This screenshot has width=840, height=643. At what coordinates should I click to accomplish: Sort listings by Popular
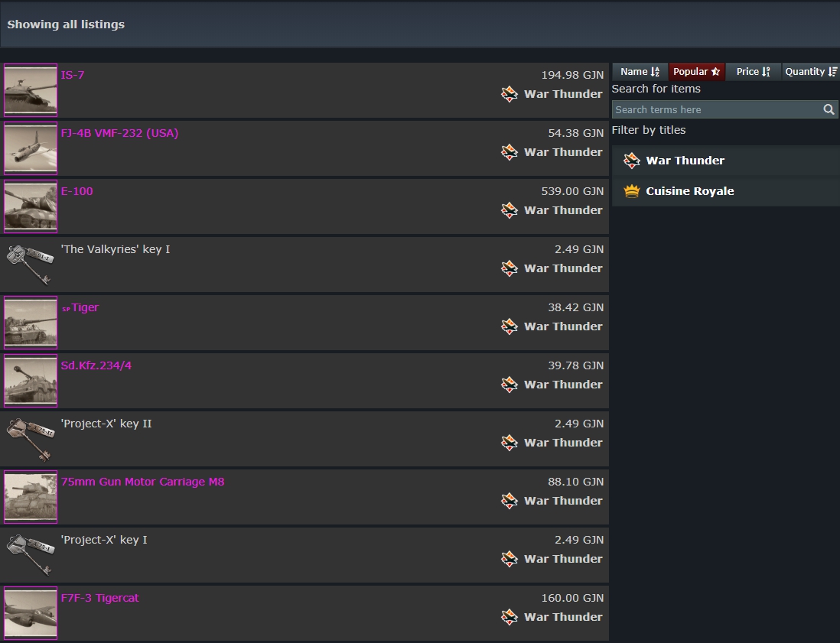[x=696, y=72]
